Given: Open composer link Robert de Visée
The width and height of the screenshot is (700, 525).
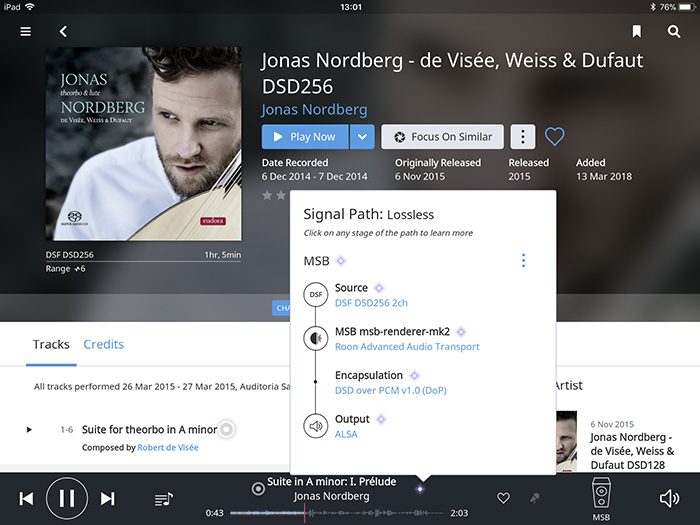Looking at the screenshot, I should 168,447.
